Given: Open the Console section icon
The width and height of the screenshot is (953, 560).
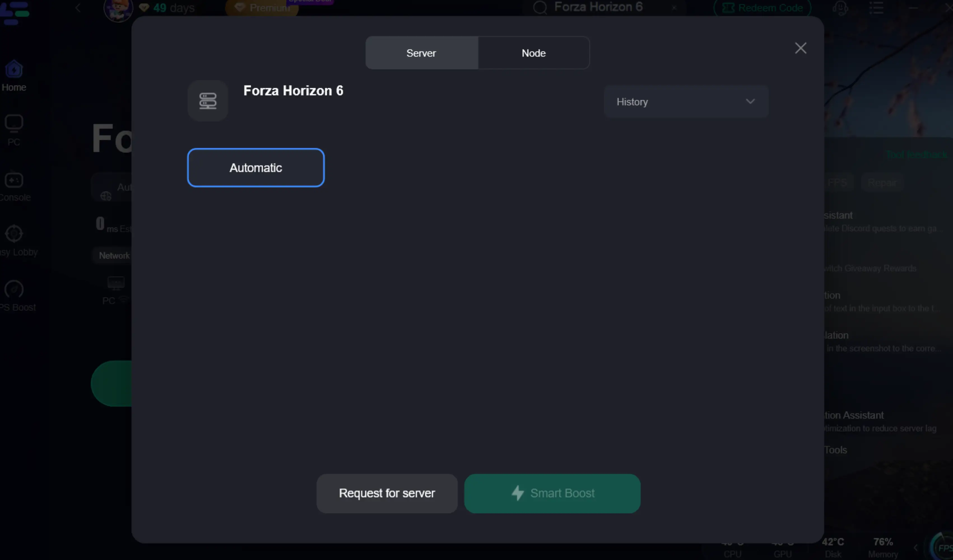Looking at the screenshot, I should [x=14, y=181].
